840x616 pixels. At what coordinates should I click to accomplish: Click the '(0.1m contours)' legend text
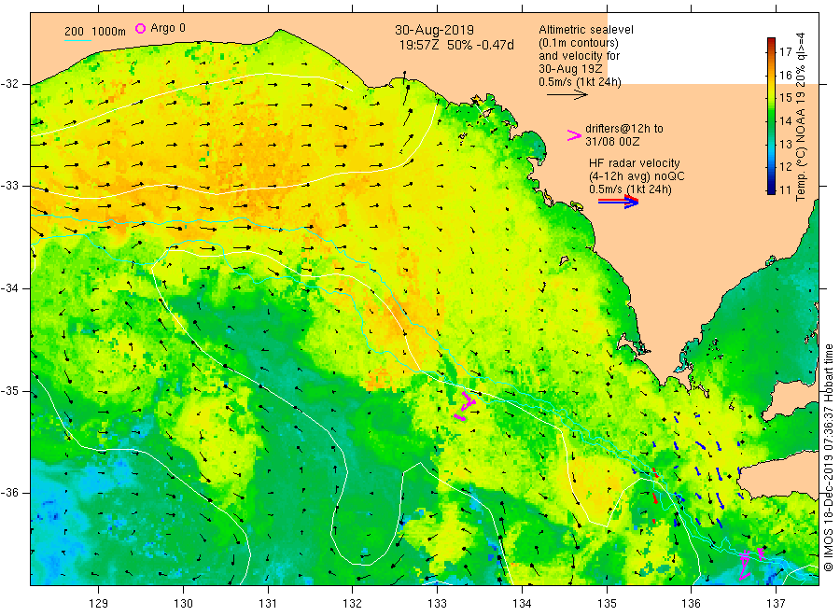click(579, 43)
